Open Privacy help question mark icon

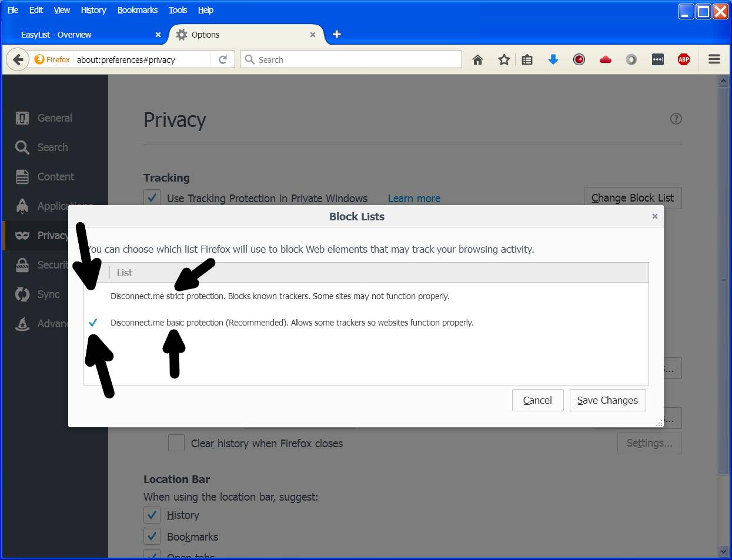click(676, 119)
